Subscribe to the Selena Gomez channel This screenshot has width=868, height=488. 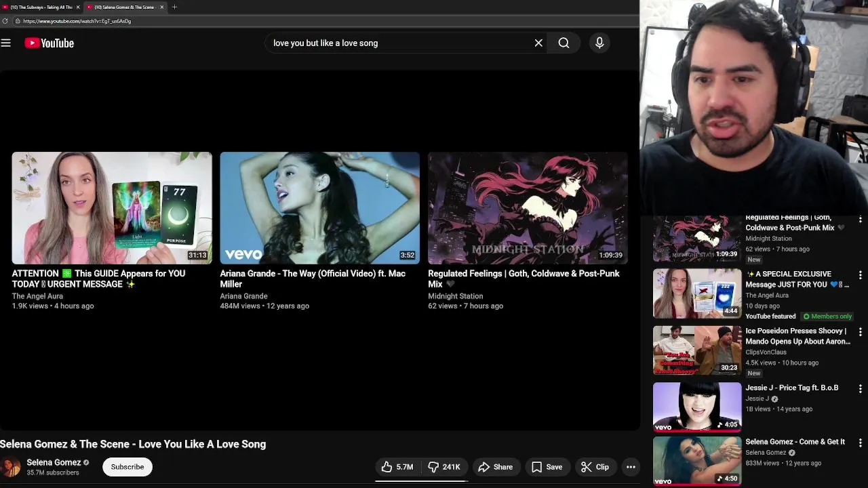click(x=127, y=467)
